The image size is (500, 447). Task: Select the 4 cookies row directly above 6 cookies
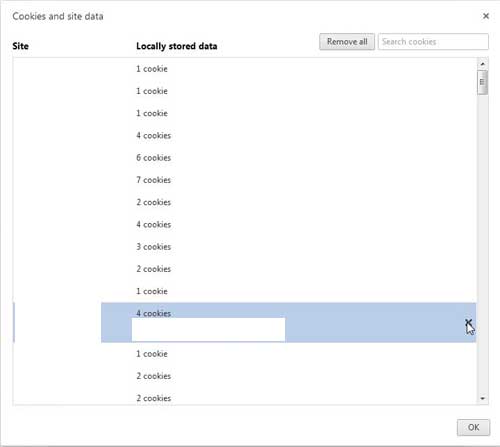(245, 135)
